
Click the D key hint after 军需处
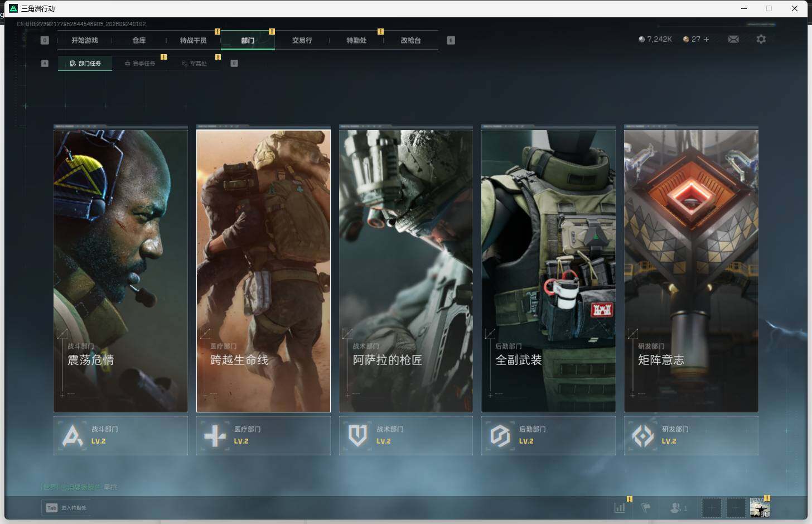[x=234, y=64]
